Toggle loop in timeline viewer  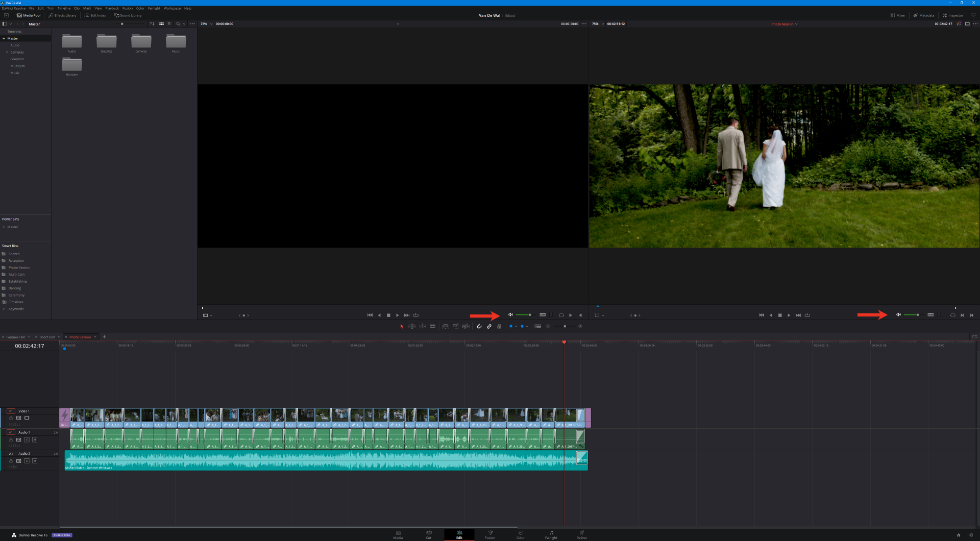point(807,315)
